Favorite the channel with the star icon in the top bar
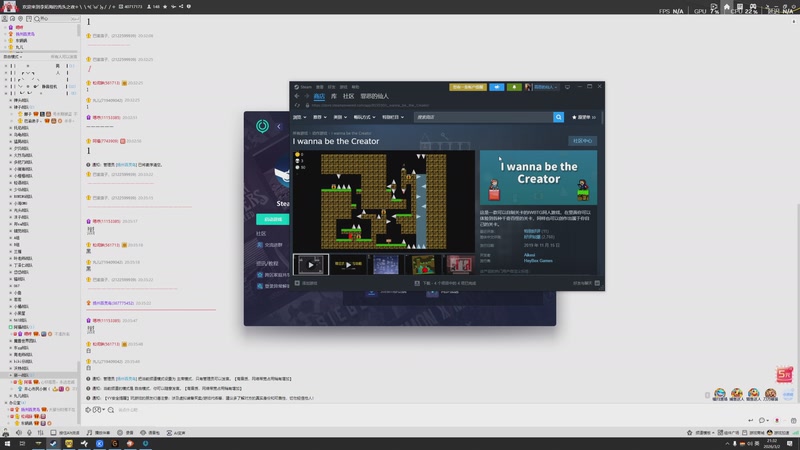This screenshot has height=450, width=800. pyautogui.click(x=165, y=7)
